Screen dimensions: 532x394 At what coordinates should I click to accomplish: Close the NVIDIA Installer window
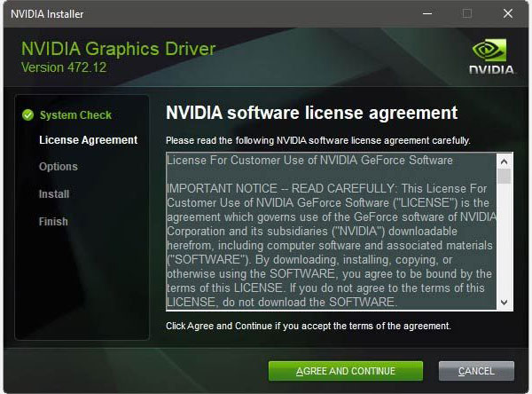tap(508, 13)
